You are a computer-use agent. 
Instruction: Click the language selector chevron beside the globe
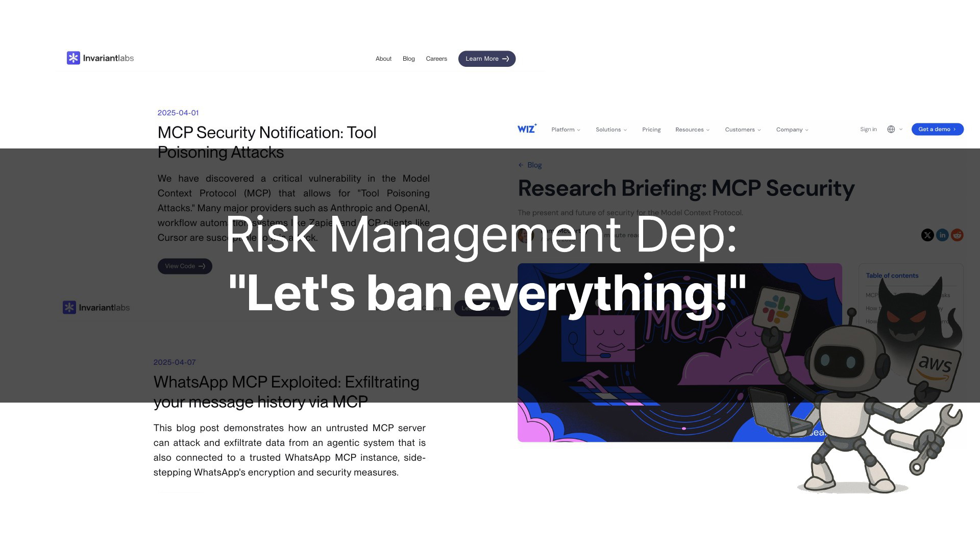(901, 130)
